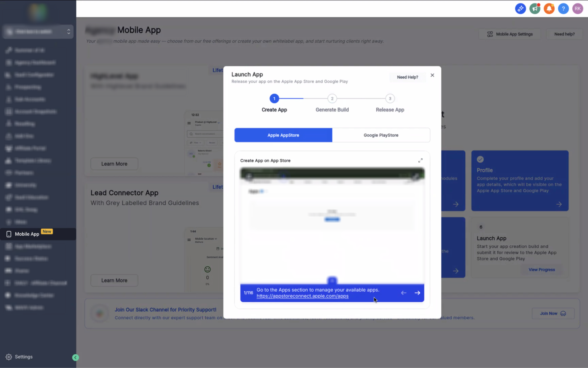Screen dimensions: 588x368
Task: Click Join Our Slack Channel heading
Action: 165,310
